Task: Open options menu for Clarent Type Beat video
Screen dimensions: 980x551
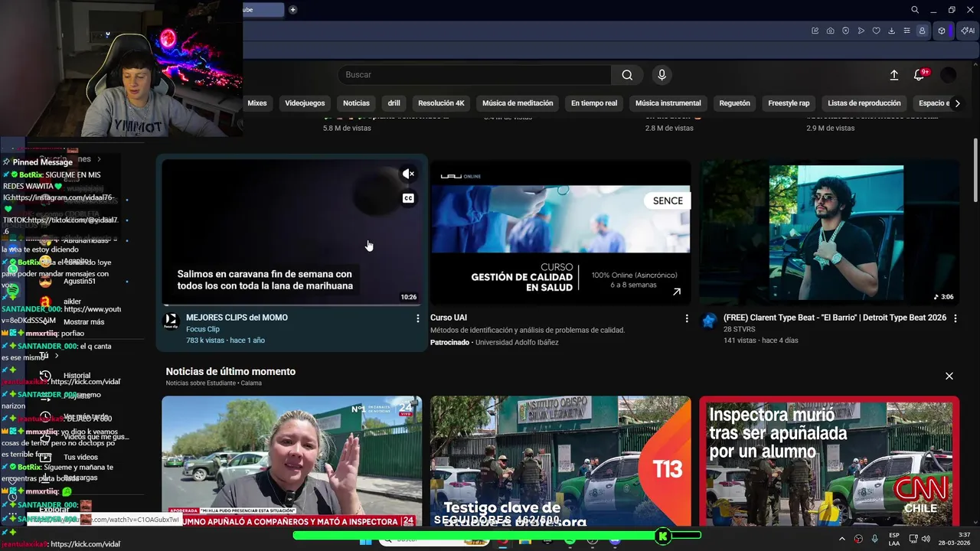Action: (955, 318)
